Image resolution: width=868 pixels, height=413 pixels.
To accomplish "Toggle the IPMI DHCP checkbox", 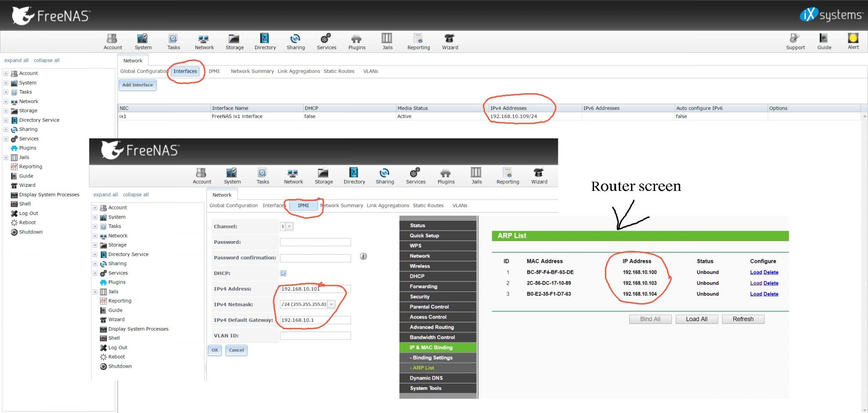I will (x=283, y=273).
